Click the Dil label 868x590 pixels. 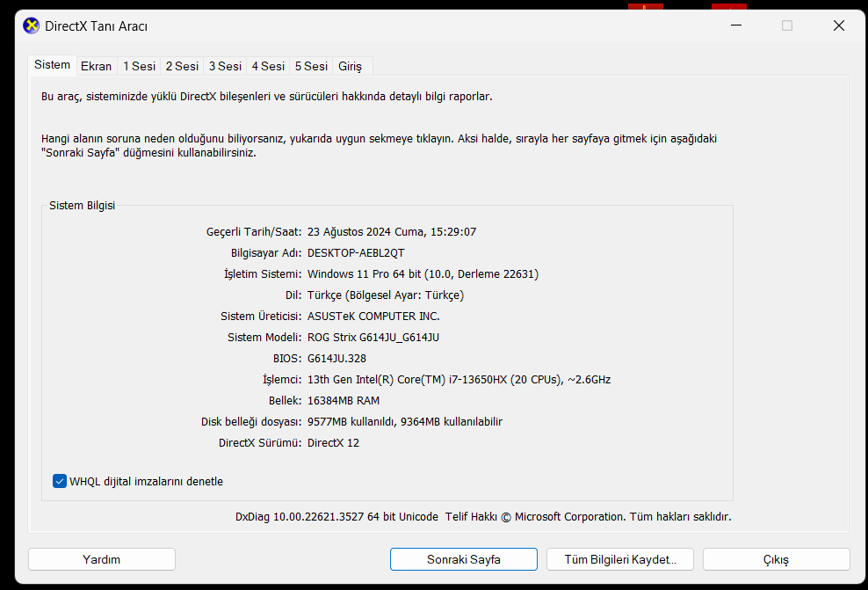click(x=294, y=295)
